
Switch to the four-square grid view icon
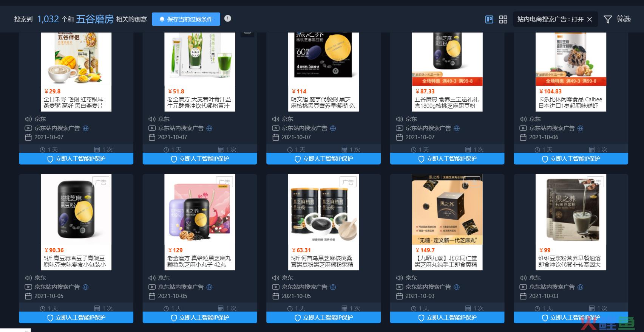(503, 19)
